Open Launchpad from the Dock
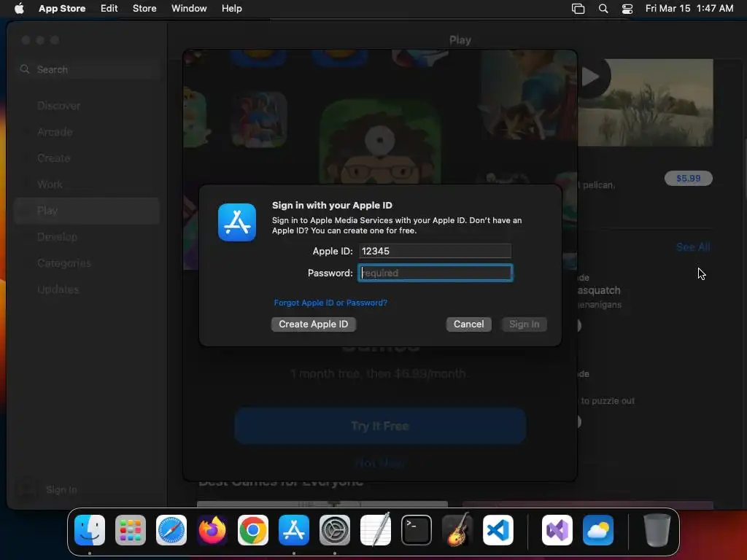Screen dimensions: 747x560 coord(131,530)
